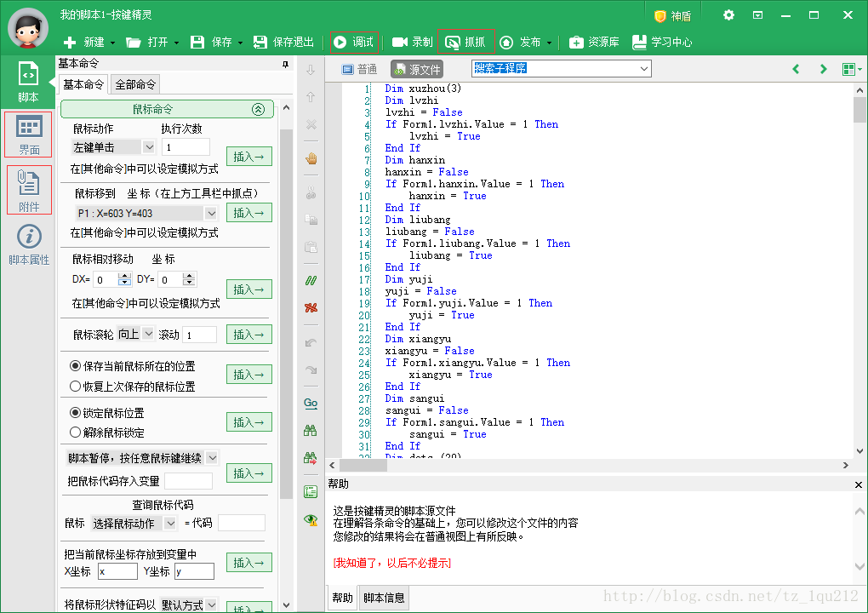Image resolution: width=868 pixels, height=613 pixels.
Task: Open the 抓抓 capture tool
Action: pos(465,42)
